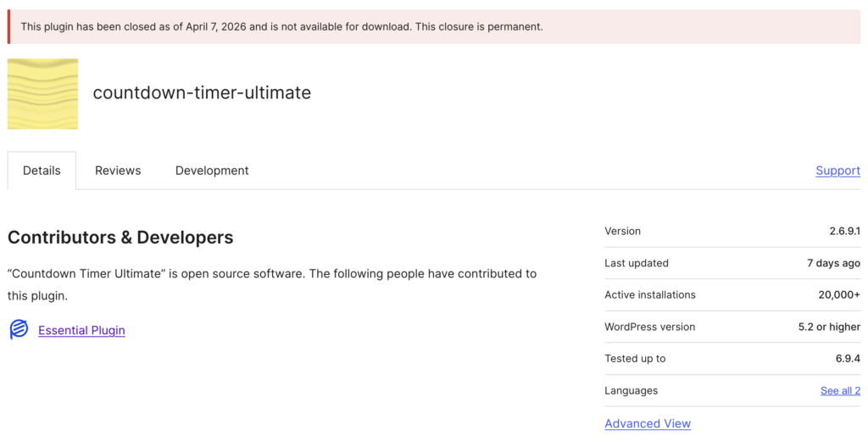Click the countdown-timer-ultimate plugin title
Screen dimensions: 868x442
[202, 92]
